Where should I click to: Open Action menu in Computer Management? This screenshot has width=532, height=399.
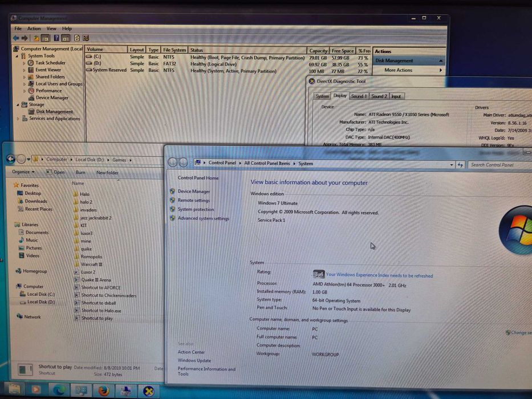(x=34, y=28)
